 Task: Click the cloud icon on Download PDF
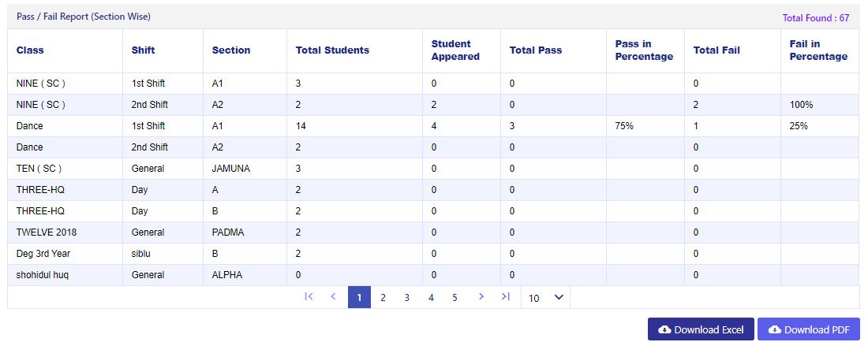pos(775,330)
